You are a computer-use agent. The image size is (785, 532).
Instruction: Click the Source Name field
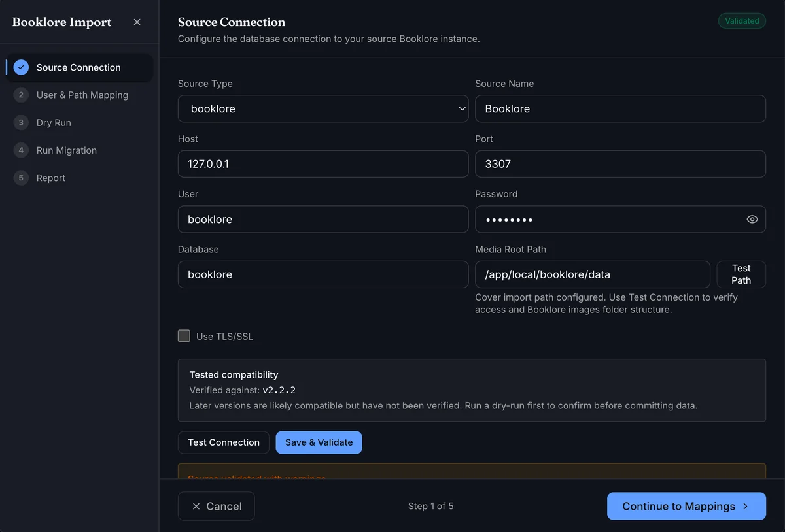click(x=620, y=108)
